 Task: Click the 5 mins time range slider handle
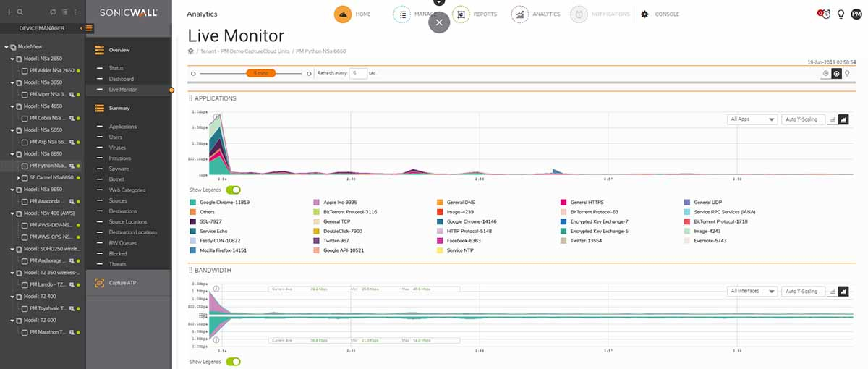pos(261,73)
